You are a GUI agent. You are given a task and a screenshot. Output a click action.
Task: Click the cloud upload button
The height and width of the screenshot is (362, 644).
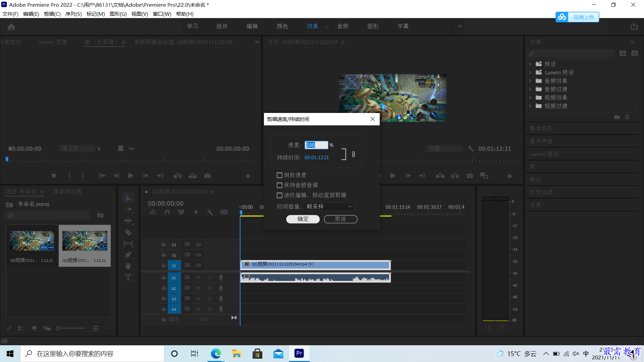pyautogui.click(x=577, y=17)
